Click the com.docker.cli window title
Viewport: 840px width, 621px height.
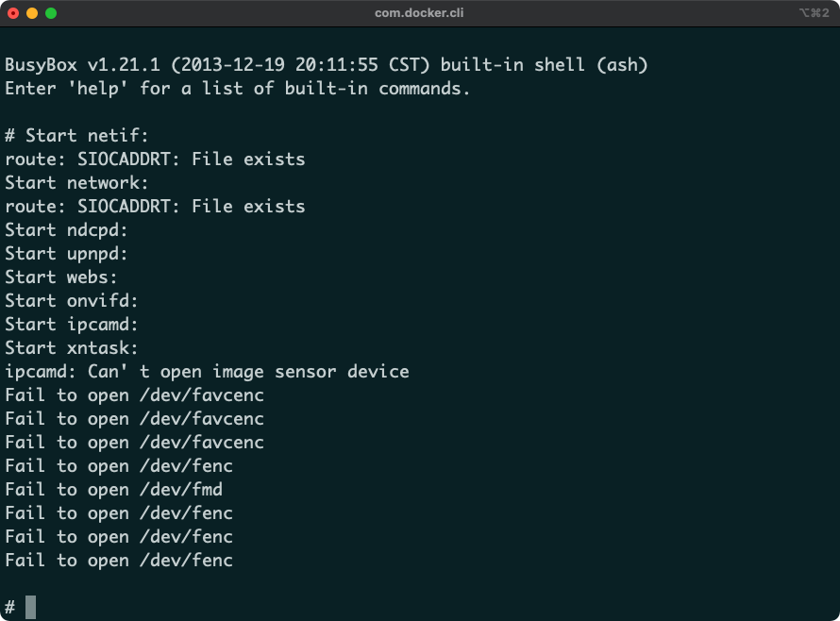pos(418,13)
